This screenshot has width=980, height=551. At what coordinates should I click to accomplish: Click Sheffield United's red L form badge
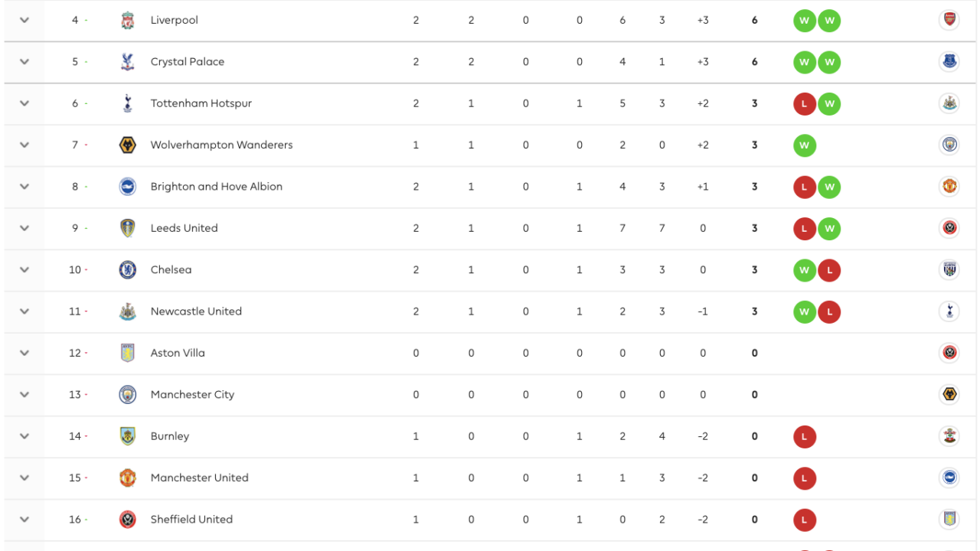[x=804, y=520]
